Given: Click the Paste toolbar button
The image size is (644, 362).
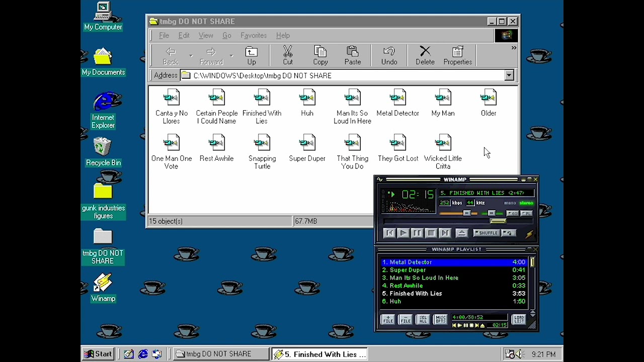Looking at the screenshot, I should (x=353, y=56).
